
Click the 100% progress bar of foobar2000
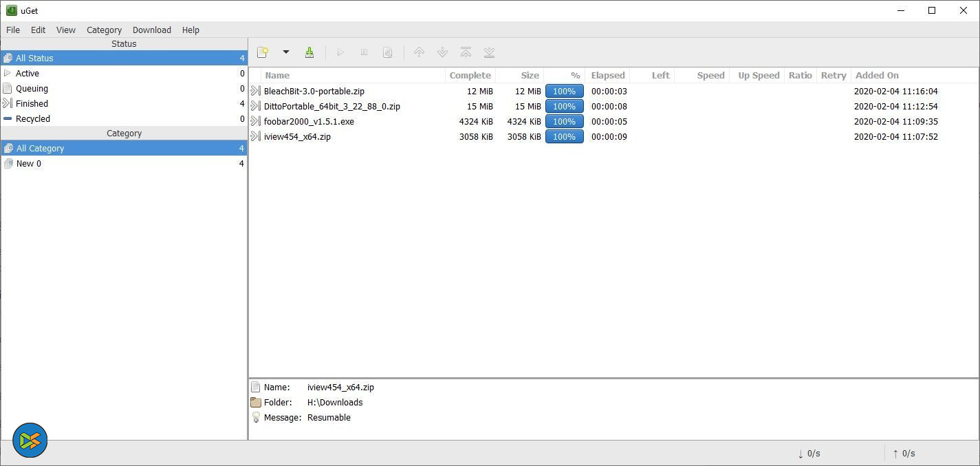(565, 121)
